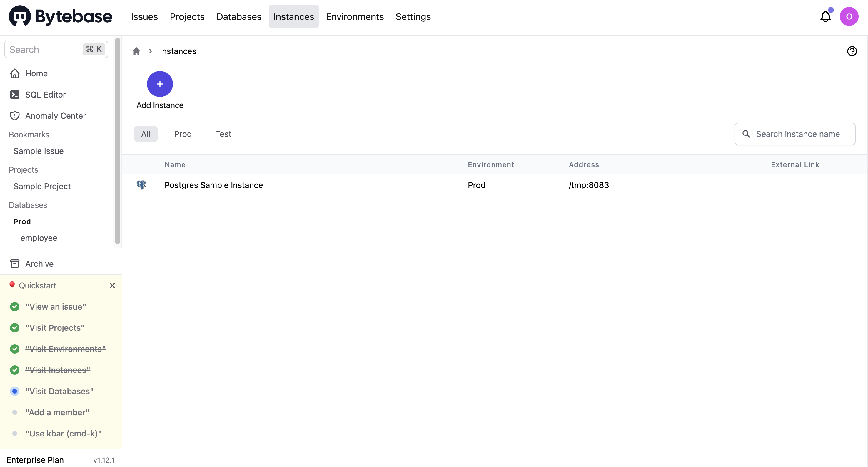Expand the Prod database tree item
The height and width of the screenshot is (467, 868).
[22, 221]
